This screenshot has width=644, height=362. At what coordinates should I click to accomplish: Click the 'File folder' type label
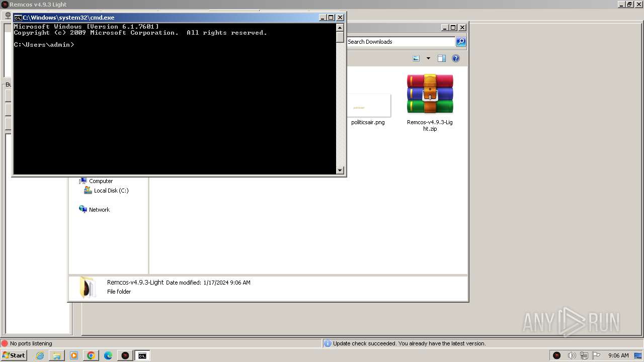(119, 292)
